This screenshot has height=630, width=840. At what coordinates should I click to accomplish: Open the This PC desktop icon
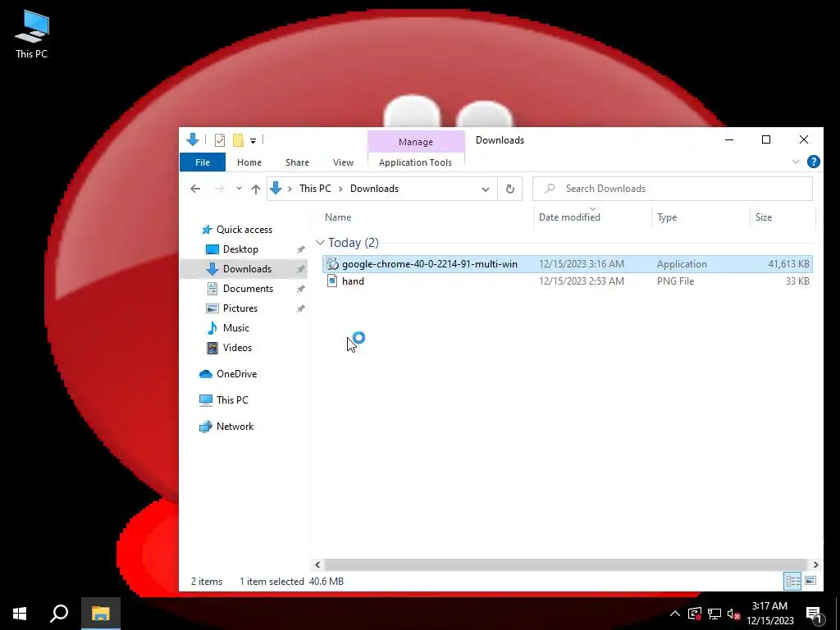pyautogui.click(x=32, y=34)
